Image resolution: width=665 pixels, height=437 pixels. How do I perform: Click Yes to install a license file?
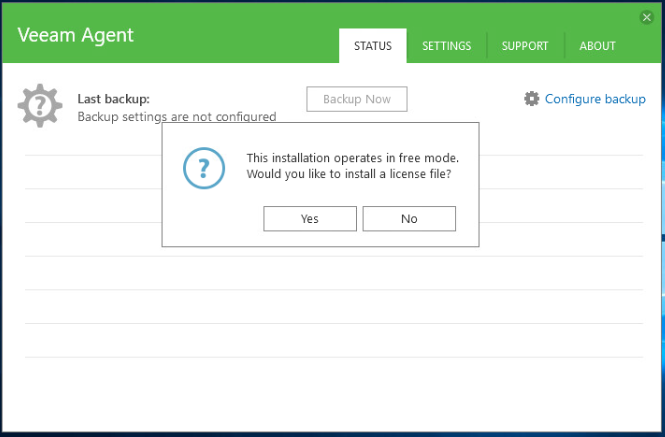point(310,218)
